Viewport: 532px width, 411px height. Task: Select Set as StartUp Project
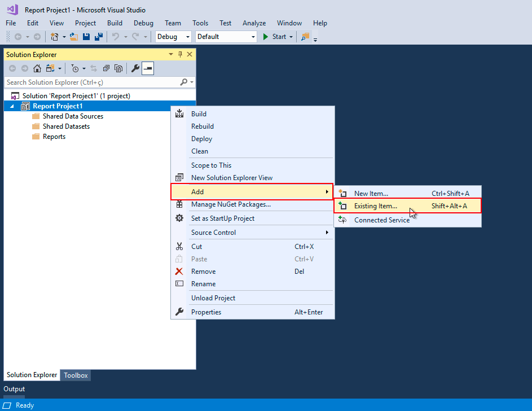click(252, 218)
